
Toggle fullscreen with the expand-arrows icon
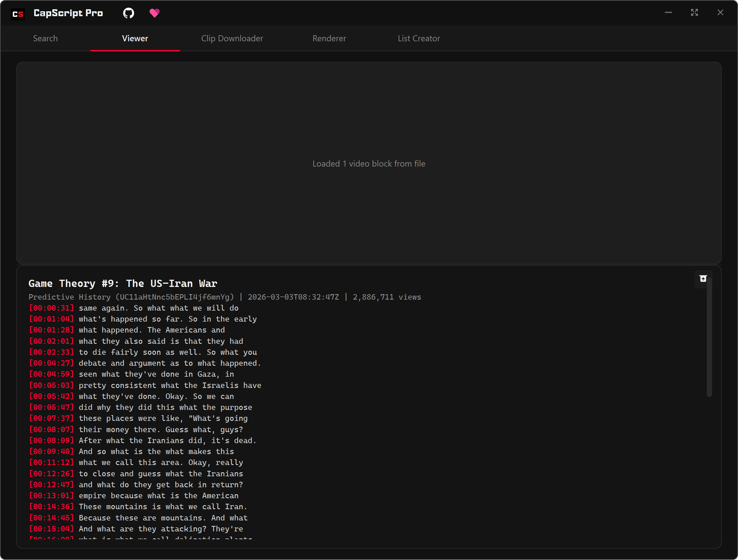[x=694, y=12]
